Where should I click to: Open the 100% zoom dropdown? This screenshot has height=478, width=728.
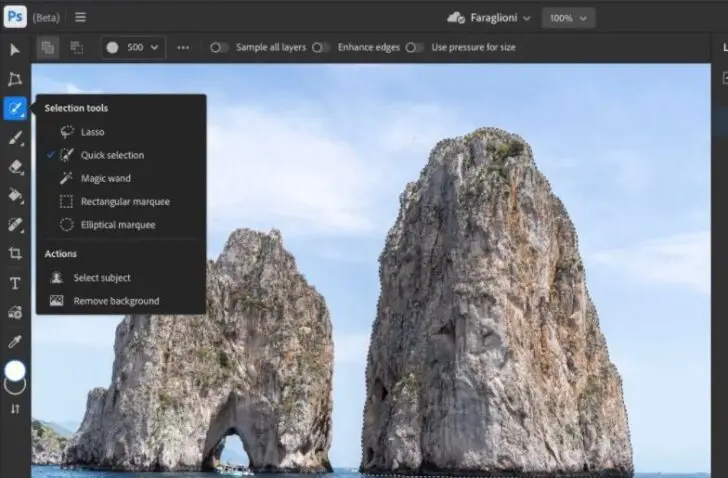pos(568,18)
